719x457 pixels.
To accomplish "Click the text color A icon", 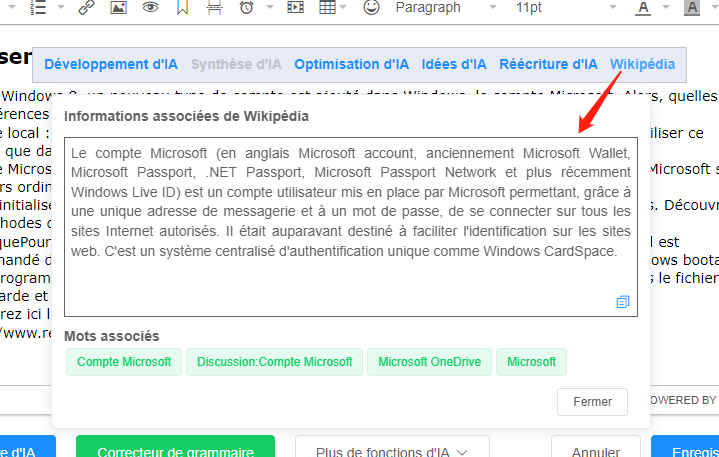I will (643, 8).
